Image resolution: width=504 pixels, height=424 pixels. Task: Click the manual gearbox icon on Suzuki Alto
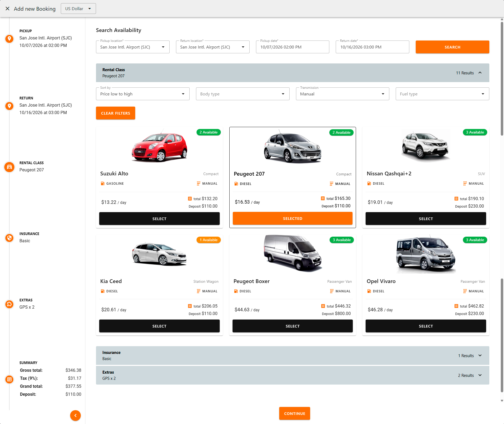tap(198, 183)
